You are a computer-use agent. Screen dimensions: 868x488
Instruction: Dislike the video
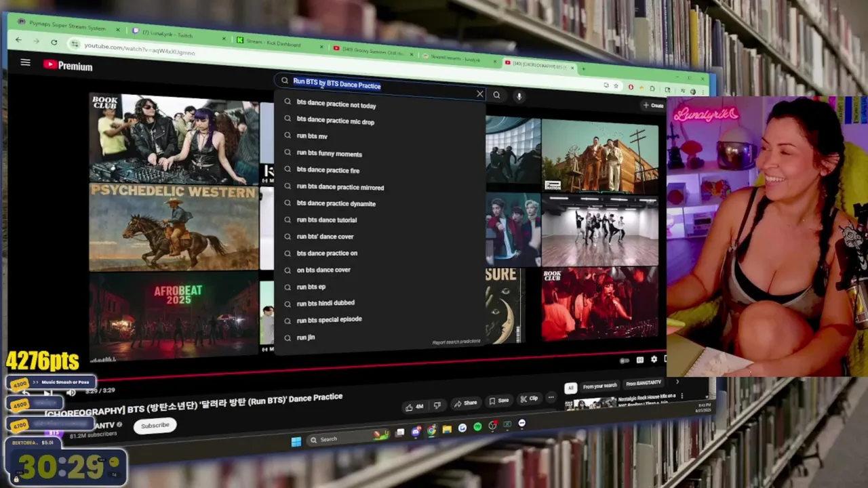pos(437,406)
